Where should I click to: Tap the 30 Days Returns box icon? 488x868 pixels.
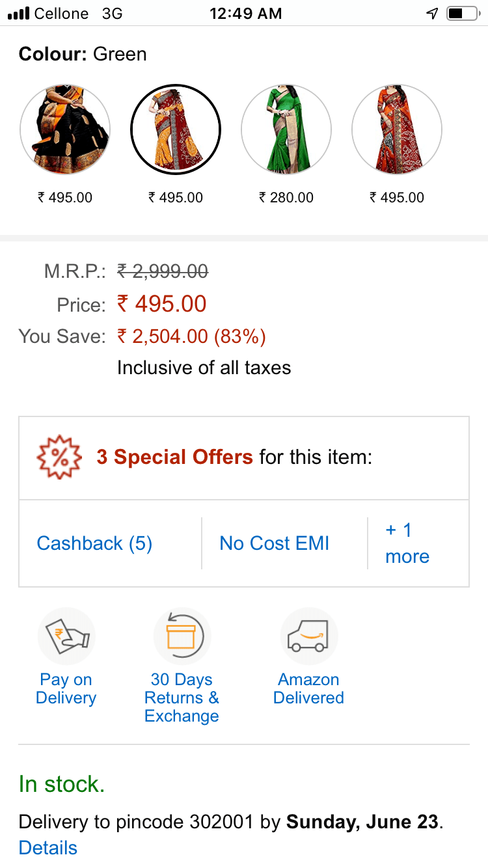click(182, 636)
